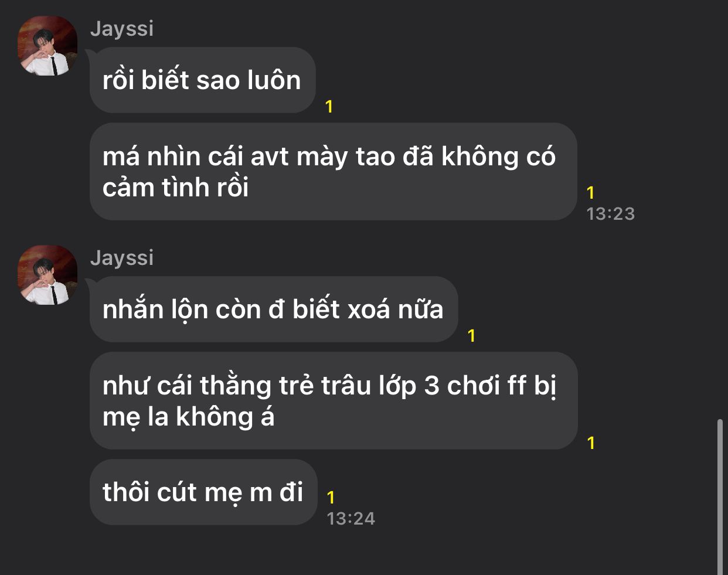The width and height of the screenshot is (728, 575).
Task: Select message about 'trẻ trâu lớp 3'
Action: [x=334, y=401]
